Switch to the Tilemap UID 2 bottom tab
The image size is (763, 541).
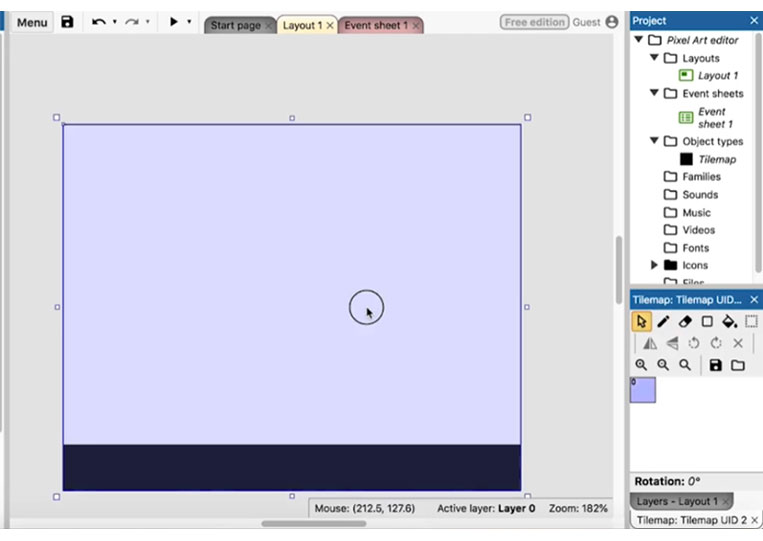(696, 520)
